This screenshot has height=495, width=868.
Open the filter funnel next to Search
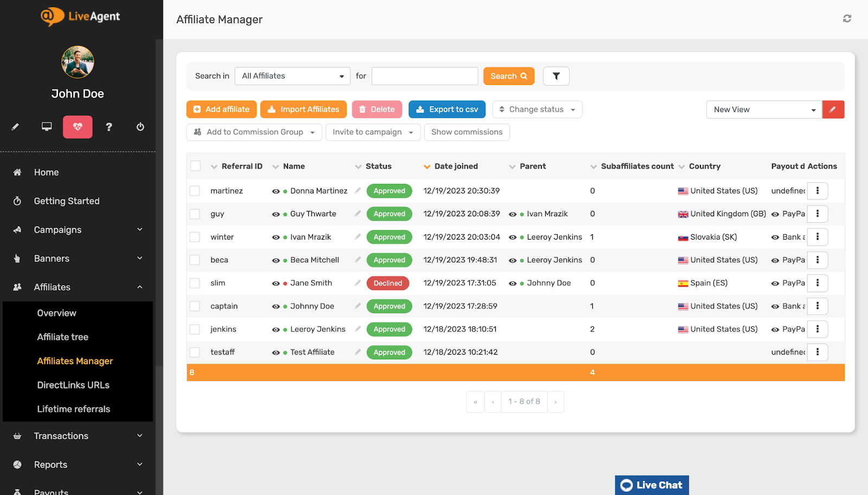(556, 76)
